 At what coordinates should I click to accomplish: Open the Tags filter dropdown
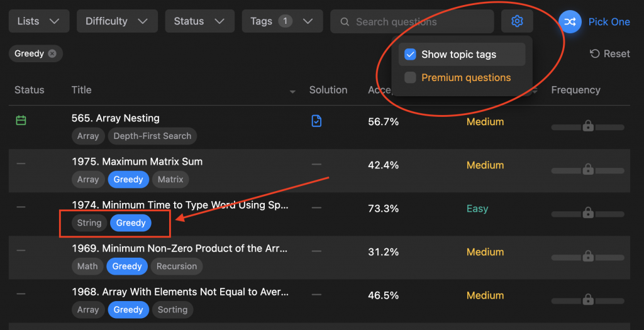(281, 21)
